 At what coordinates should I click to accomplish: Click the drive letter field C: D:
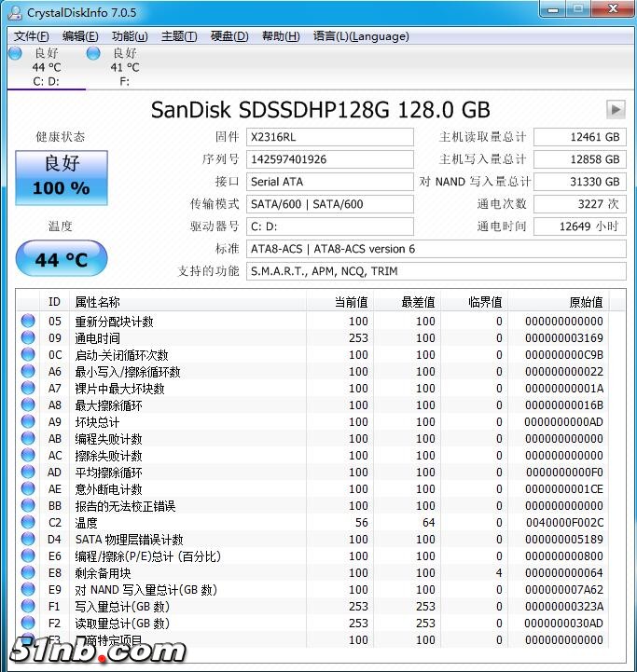point(330,226)
